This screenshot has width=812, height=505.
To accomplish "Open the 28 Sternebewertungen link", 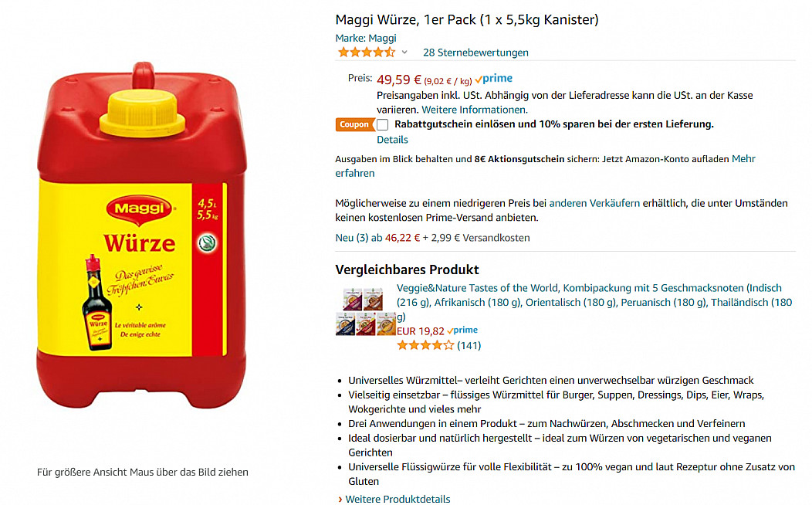I will (x=475, y=53).
